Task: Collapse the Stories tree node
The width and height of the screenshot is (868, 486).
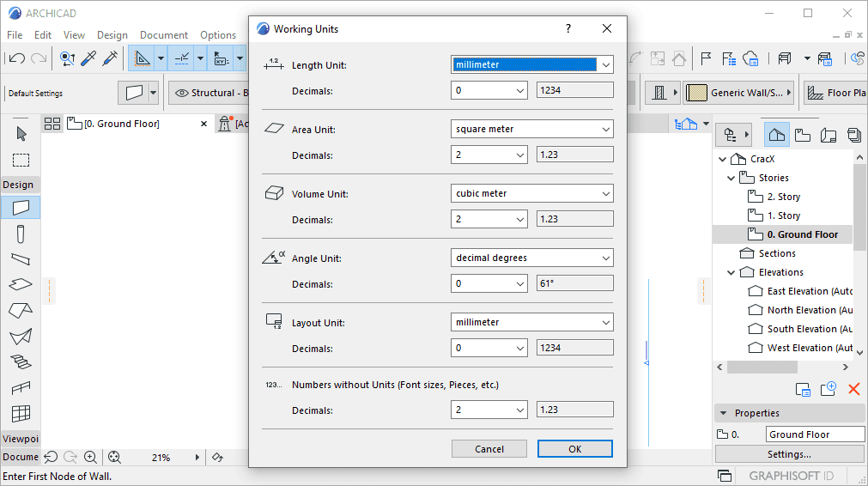Action: 731,178
